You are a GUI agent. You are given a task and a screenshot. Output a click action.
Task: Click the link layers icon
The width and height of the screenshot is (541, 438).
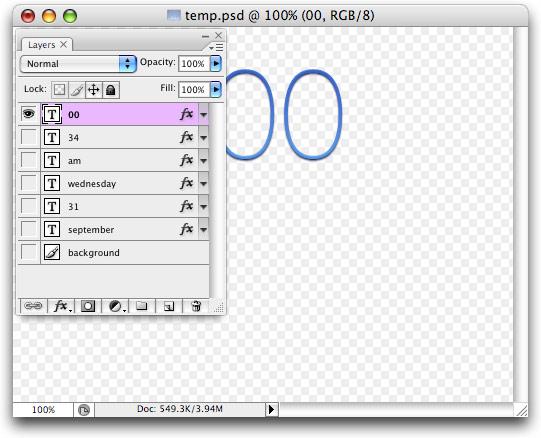[x=33, y=306]
